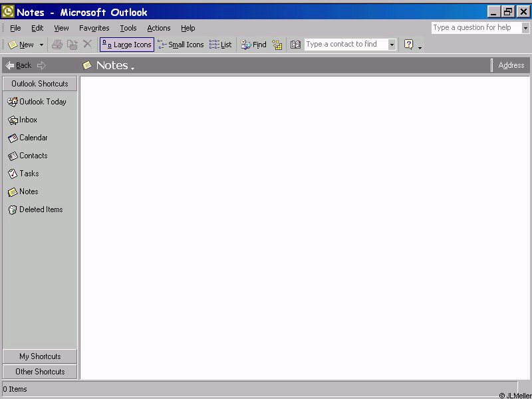Open Outlook Today shortcut icon
Image resolution: width=532 pixels, height=399 pixels.
pyautogui.click(x=13, y=102)
